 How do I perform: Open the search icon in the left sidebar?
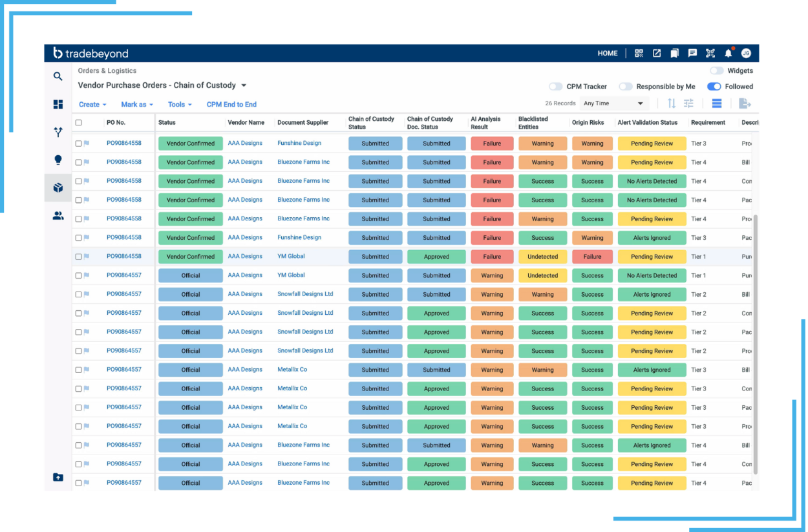58,76
